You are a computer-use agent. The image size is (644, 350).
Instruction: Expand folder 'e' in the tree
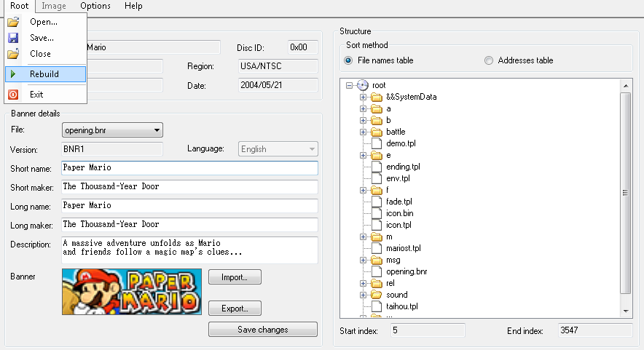363,155
